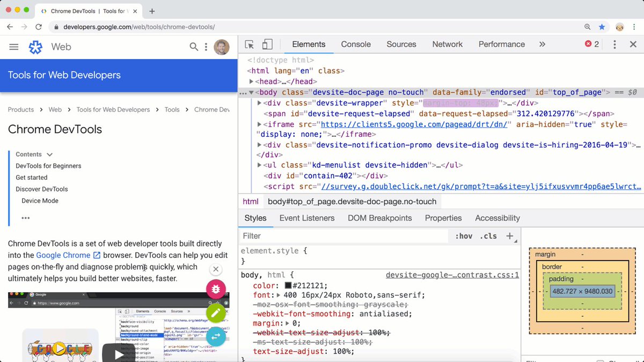Collapse the Contents chevron
Viewport: 644px width, 362px height.
[49, 154]
